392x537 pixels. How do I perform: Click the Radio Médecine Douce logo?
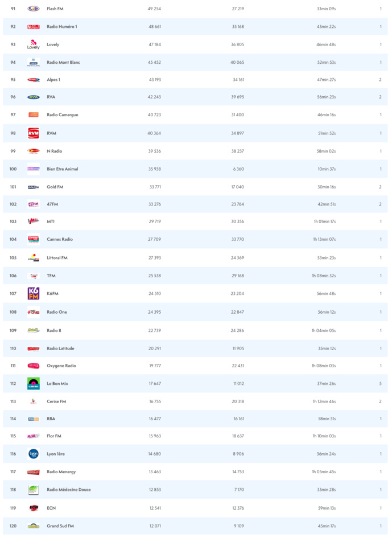[x=34, y=490]
